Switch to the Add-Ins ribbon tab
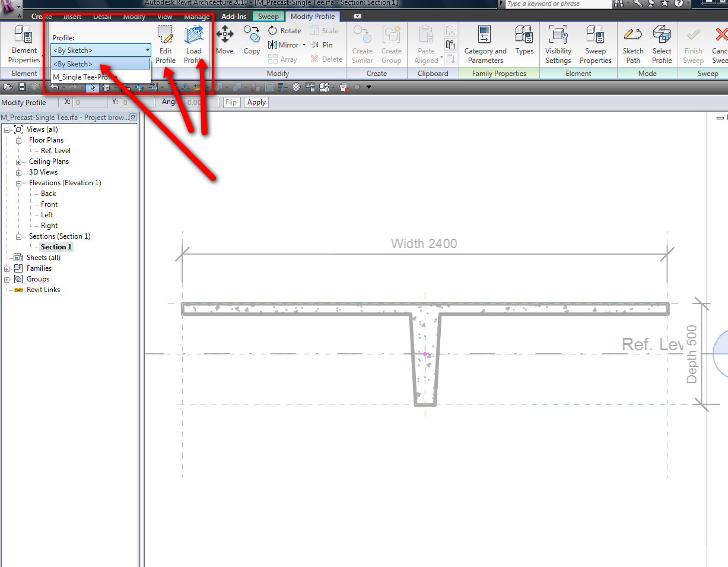Screen dimensions: 728x567 pos(234,17)
